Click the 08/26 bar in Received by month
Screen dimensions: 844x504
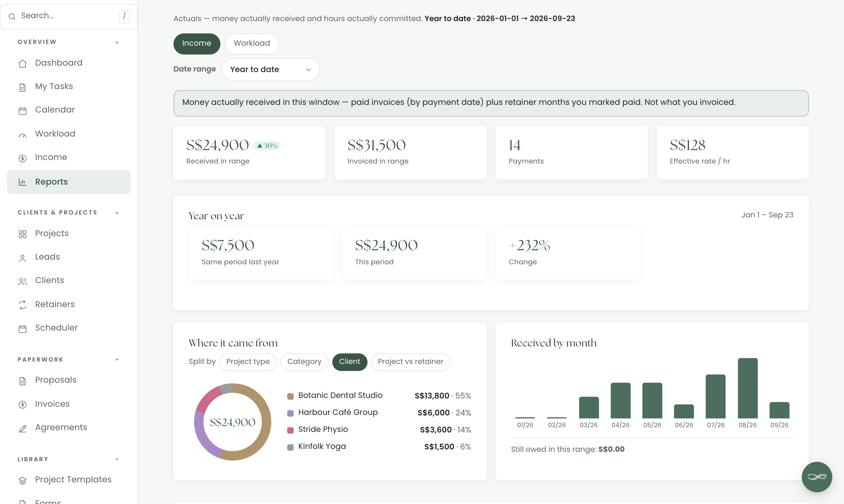point(748,388)
